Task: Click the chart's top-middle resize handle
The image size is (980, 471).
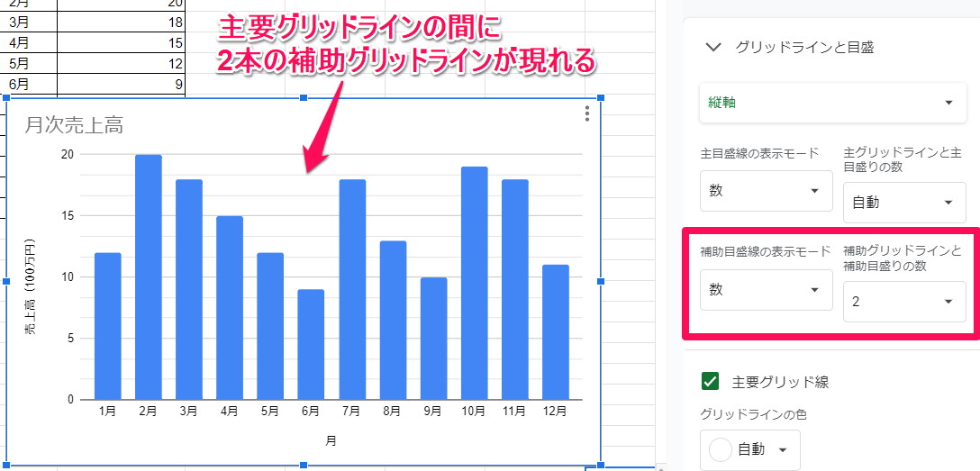Action: [304, 98]
